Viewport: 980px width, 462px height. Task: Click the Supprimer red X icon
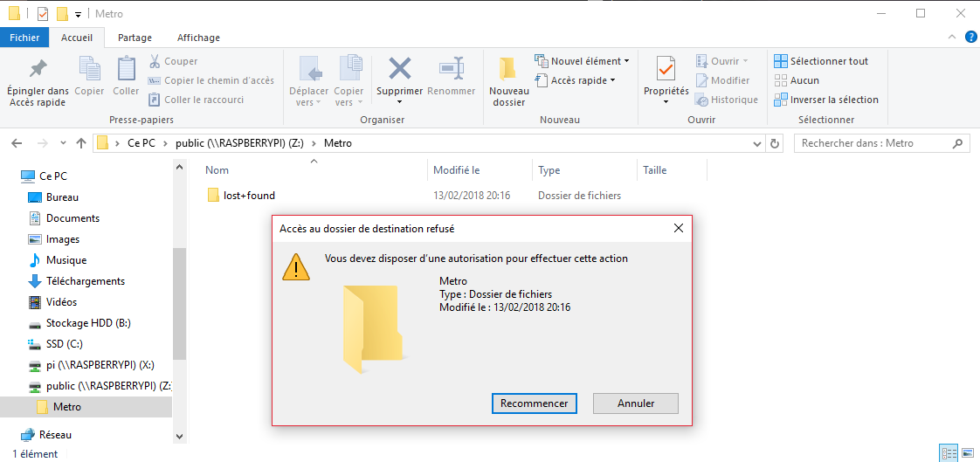click(x=400, y=69)
